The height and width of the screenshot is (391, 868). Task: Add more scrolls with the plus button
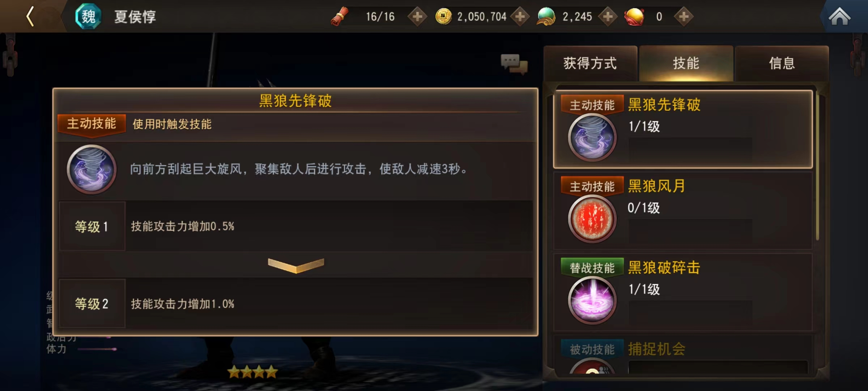click(417, 17)
